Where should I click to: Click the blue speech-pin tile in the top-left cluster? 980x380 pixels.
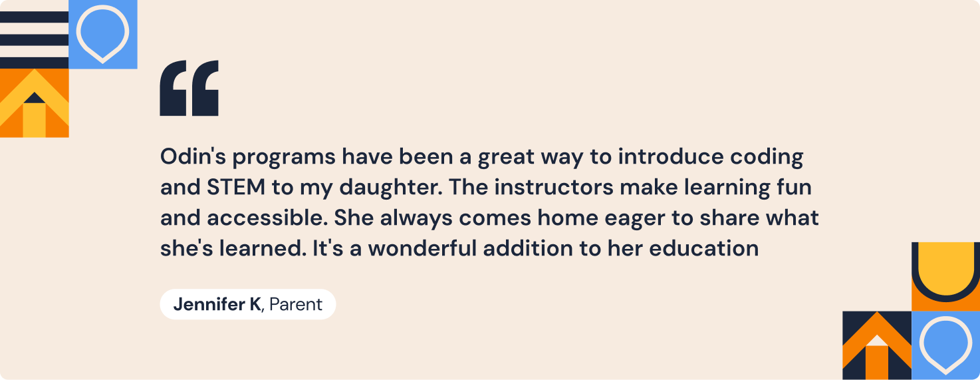103,35
